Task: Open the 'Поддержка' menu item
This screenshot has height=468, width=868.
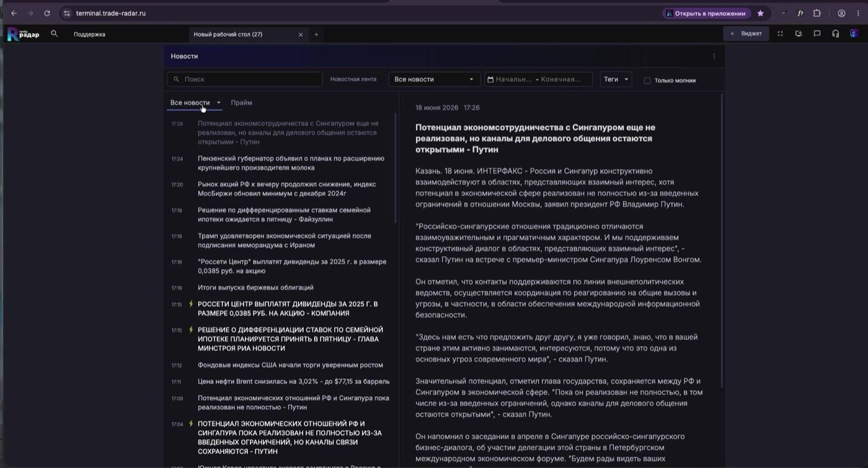Action: point(89,35)
